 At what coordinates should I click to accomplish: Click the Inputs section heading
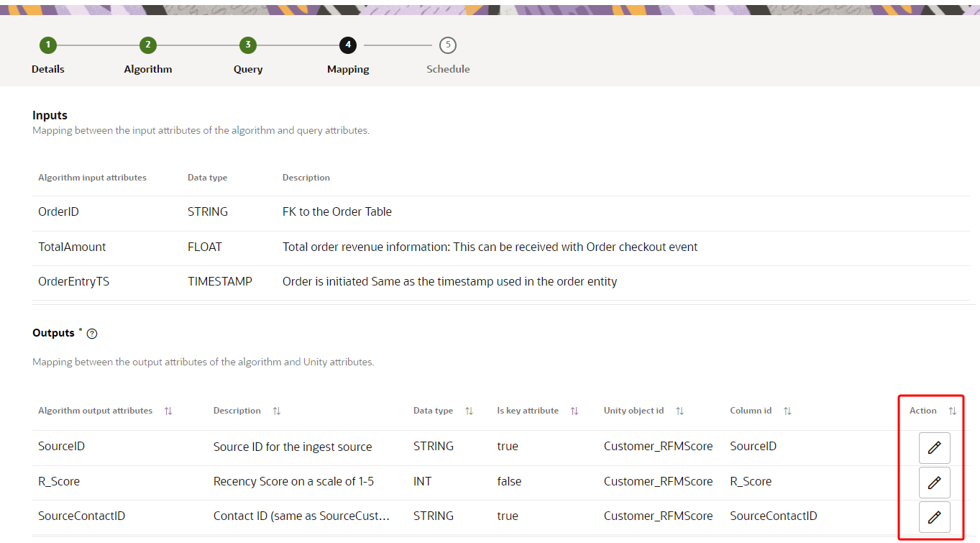pyautogui.click(x=50, y=115)
